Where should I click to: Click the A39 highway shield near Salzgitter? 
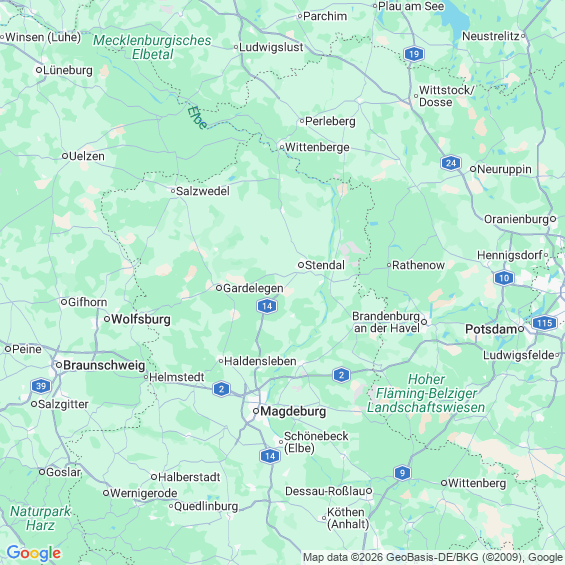41,386
